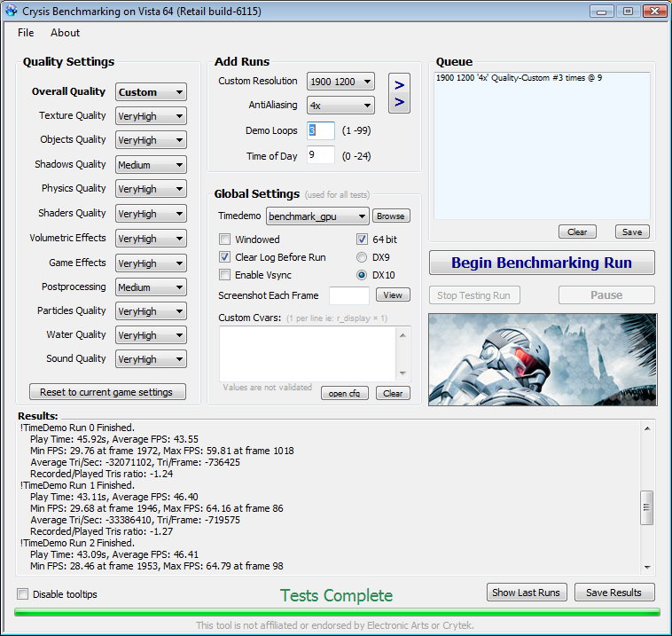Screen dimensions: 672x636
Task: Expand the Postprocessing dropdown
Action: click(x=151, y=287)
